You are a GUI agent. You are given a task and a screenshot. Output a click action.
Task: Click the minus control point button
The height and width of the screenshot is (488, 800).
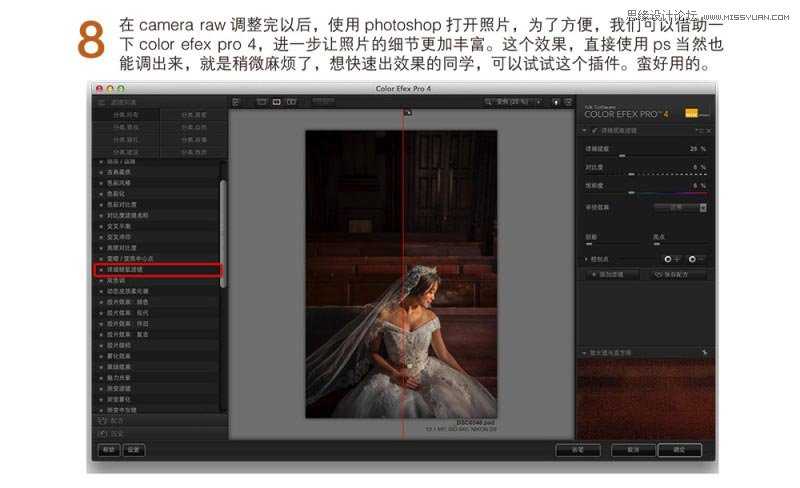pos(696,259)
